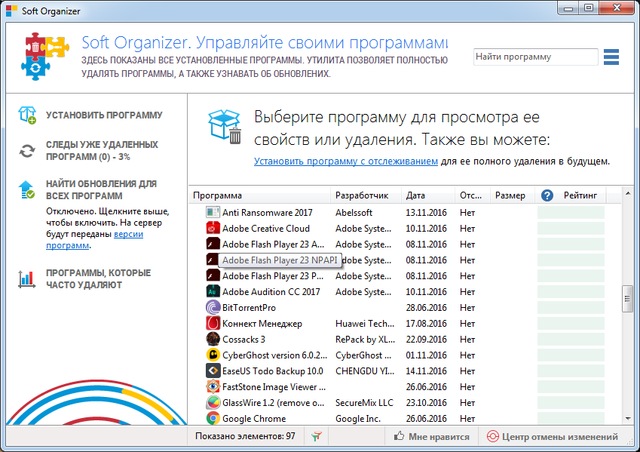Screen dimensions: 640x452
Task: Open the hamburger menu icon
Action: coord(612,56)
